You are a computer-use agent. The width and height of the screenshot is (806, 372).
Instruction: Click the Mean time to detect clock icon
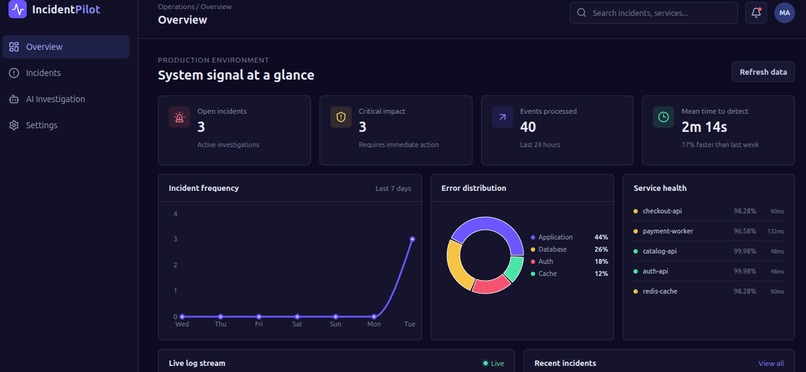click(663, 117)
